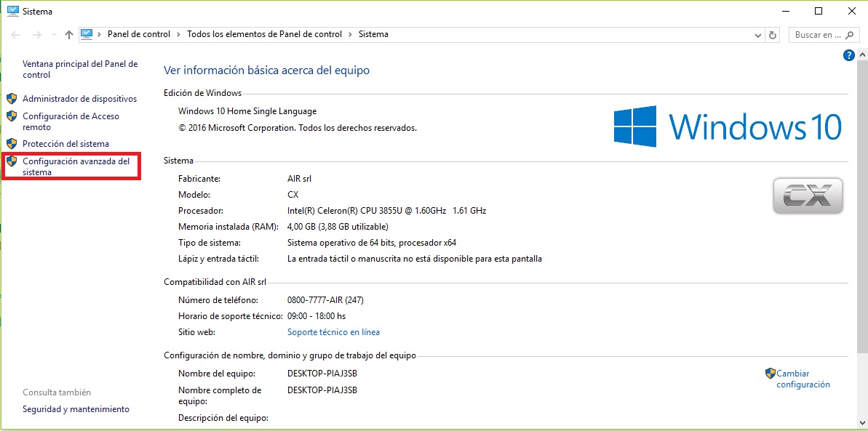Click the computer icon in address bar
Image resolution: width=868 pixels, height=431 pixels.
[87, 34]
